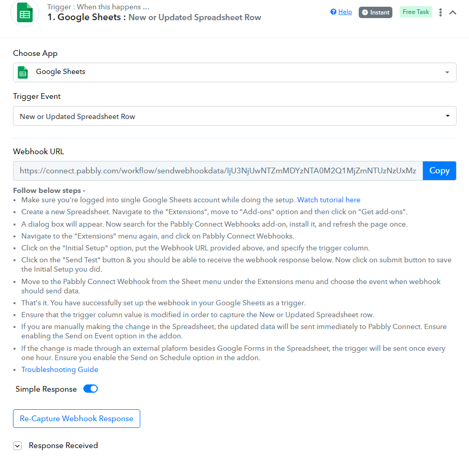Copy the webhook URL
The image size is (469, 476).
[x=439, y=171]
